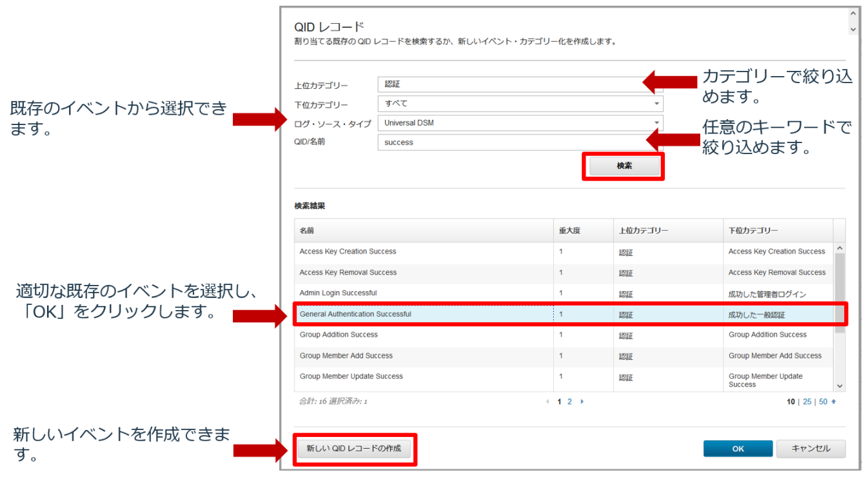Click the next page arrow in pagination
Image resolution: width=868 pixels, height=477 pixels.
pyautogui.click(x=582, y=402)
